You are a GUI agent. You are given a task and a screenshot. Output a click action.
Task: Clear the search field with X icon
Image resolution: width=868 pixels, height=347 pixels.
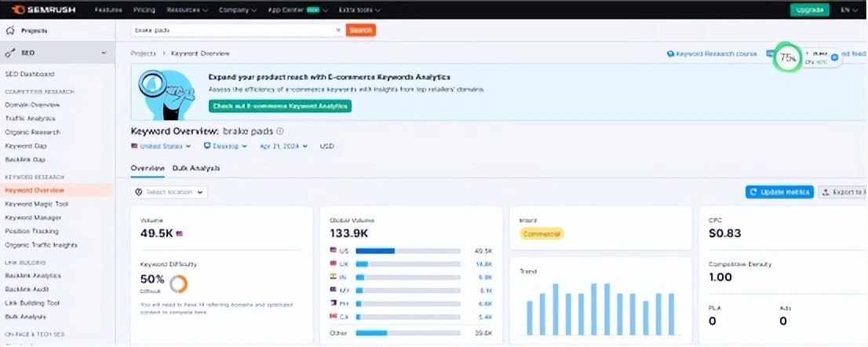pyautogui.click(x=338, y=31)
